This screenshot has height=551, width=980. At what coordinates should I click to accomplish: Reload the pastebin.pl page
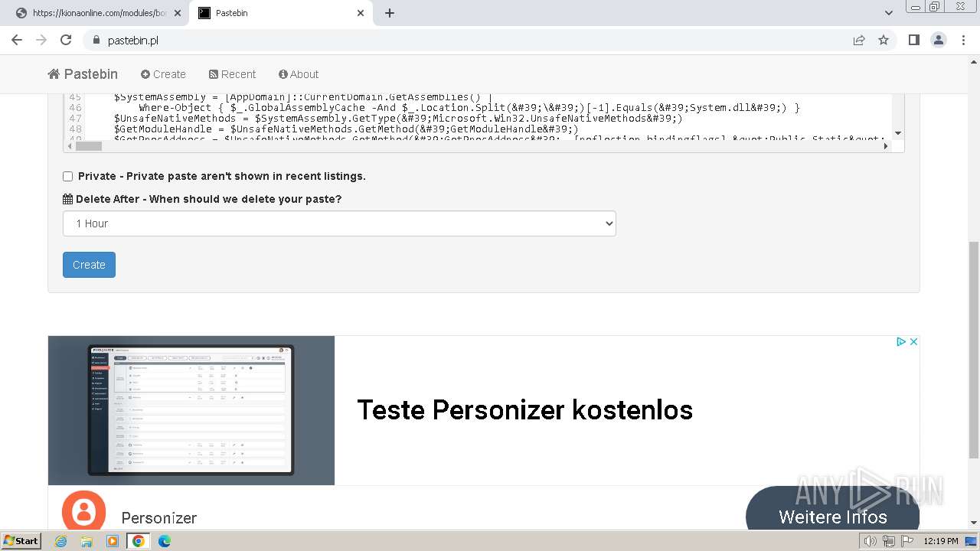pos(66,40)
